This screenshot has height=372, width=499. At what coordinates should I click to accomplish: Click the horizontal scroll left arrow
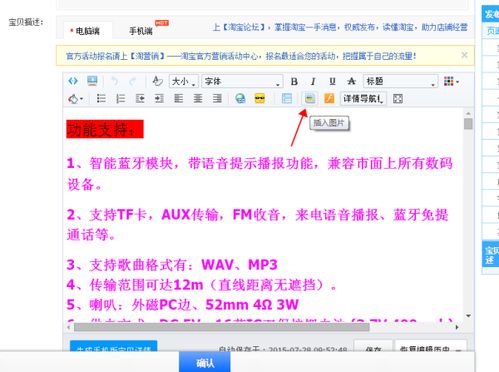[x=69, y=327]
